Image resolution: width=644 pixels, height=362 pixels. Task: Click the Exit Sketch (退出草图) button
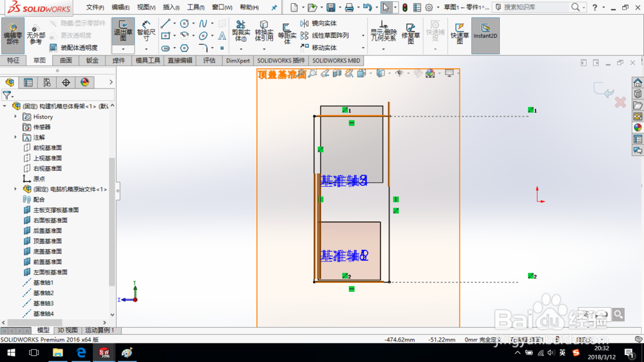pos(123,32)
